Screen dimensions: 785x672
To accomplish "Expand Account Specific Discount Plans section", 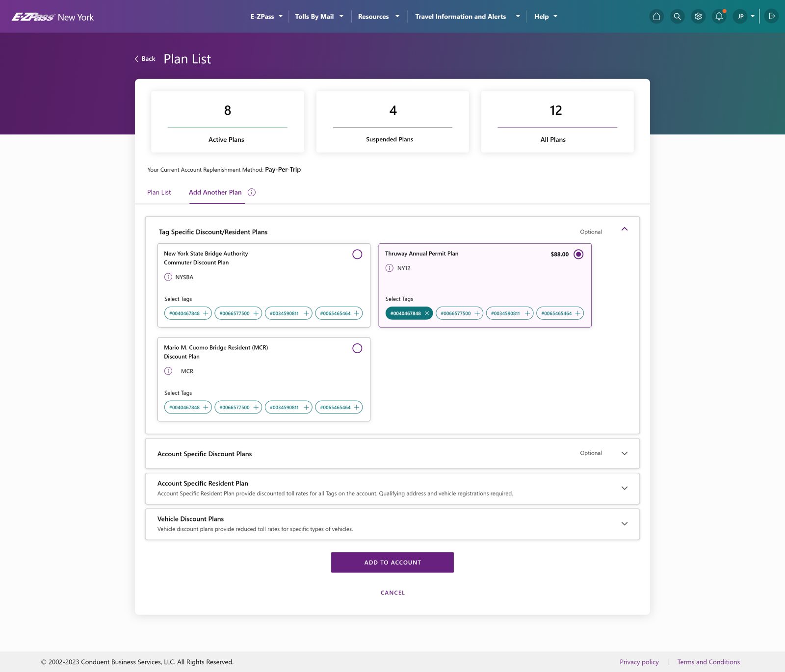I will click(625, 453).
